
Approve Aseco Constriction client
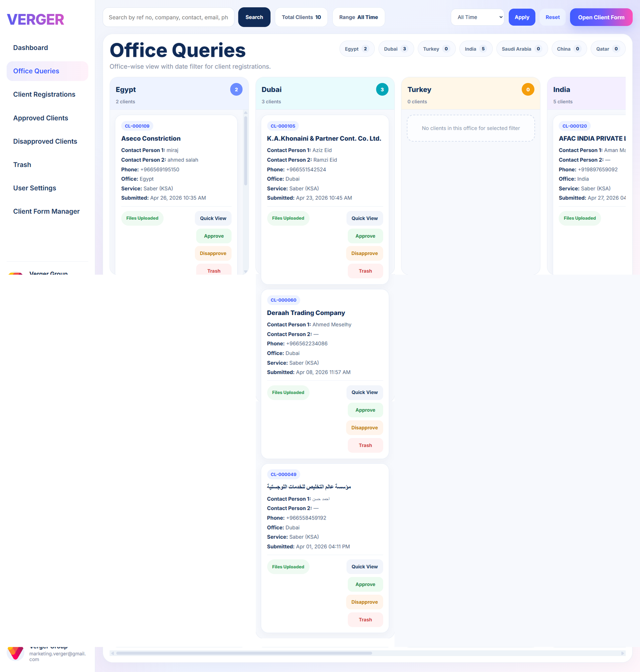click(x=214, y=236)
